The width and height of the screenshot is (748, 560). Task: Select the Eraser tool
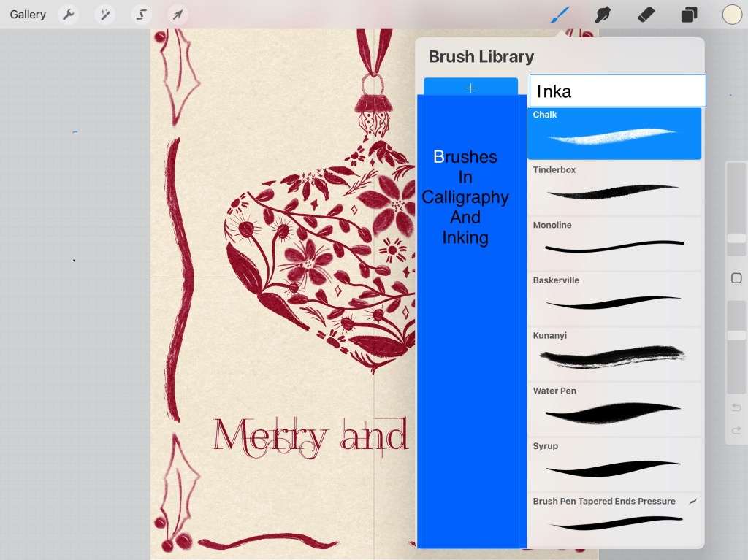(646, 15)
